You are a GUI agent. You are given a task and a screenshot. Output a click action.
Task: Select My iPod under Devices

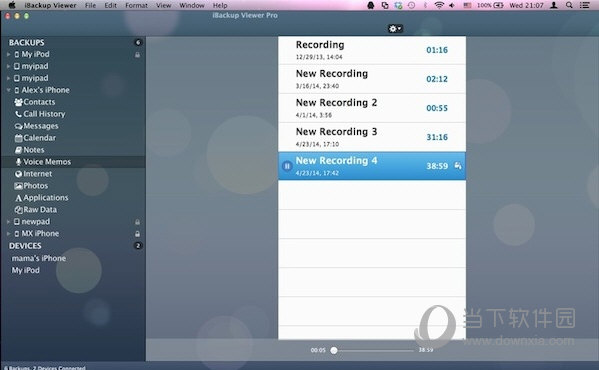26,270
